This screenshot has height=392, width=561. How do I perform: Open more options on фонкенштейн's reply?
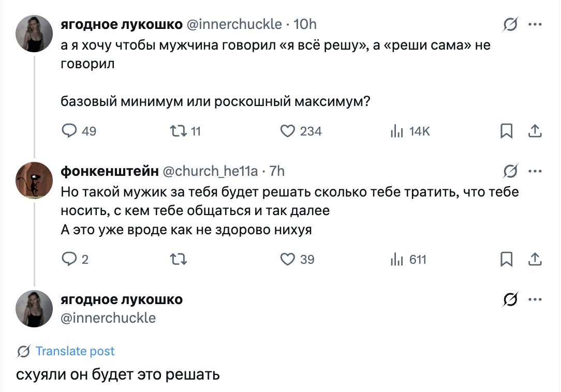click(535, 171)
